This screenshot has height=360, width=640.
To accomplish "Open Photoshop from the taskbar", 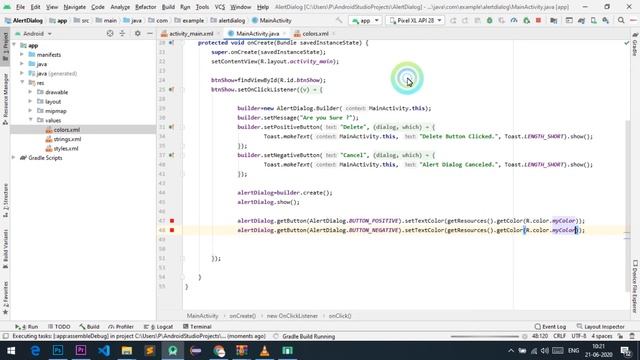I will (58, 351).
